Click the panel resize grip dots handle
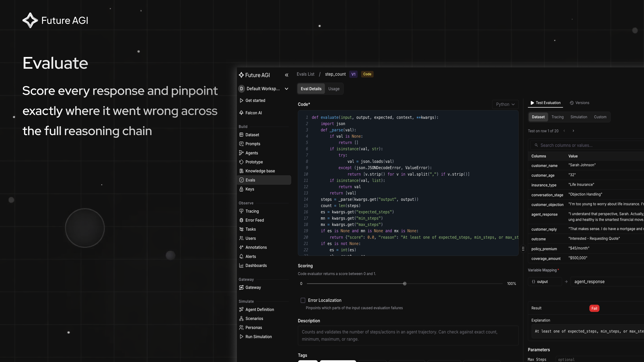 [x=523, y=249]
